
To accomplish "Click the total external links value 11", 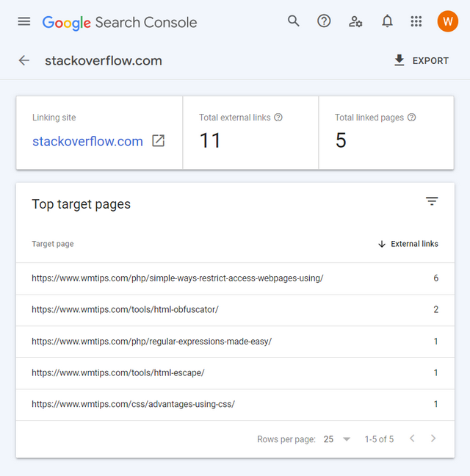I will [x=210, y=140].
